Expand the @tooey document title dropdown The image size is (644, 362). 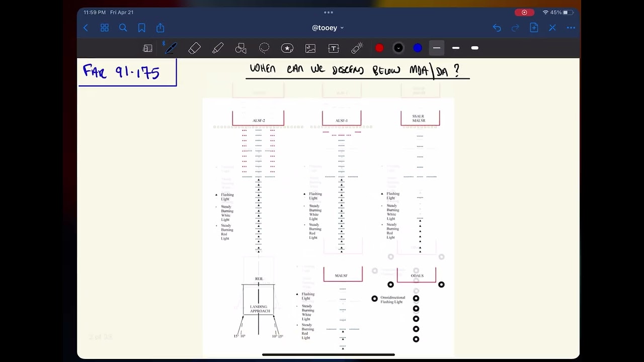click(328, 28)
